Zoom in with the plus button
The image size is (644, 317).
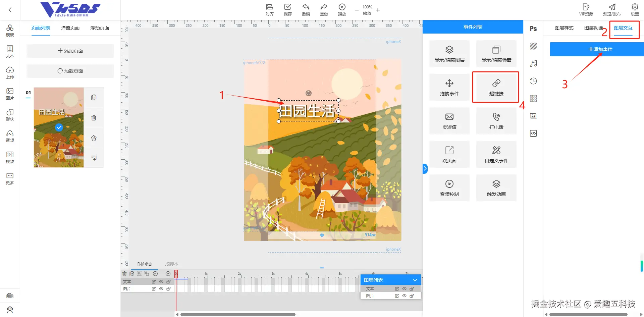[x=378, y=10]
